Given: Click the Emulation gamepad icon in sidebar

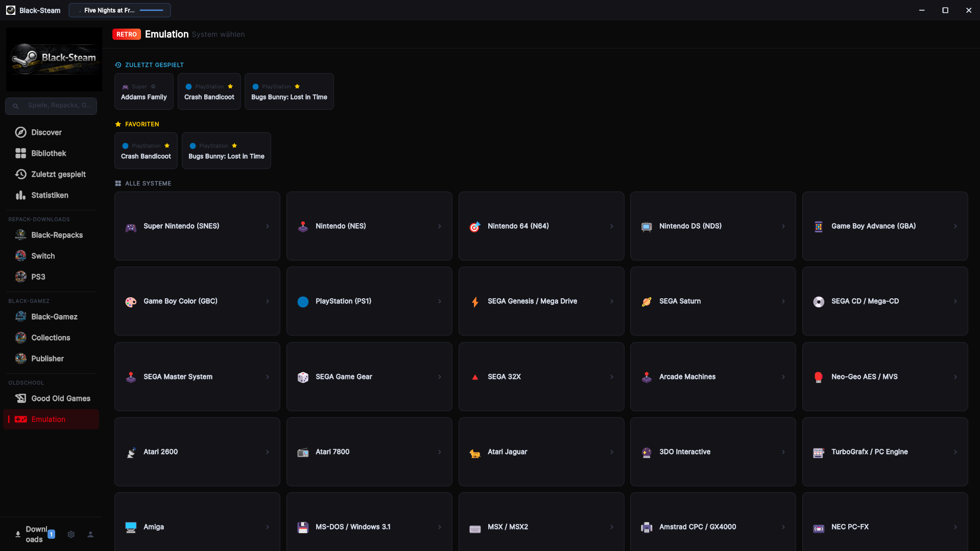Looking at the screenshot, I should (x=20, y=419).
